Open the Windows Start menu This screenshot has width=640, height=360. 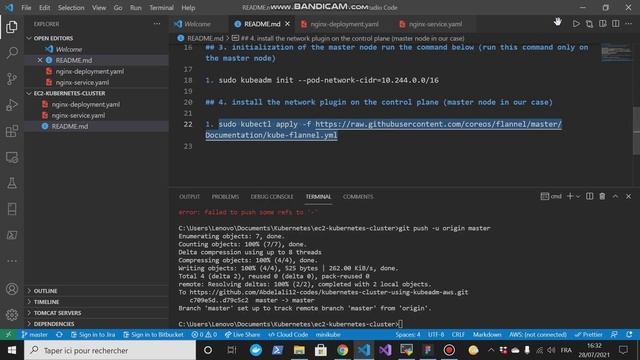pos(12,350)
